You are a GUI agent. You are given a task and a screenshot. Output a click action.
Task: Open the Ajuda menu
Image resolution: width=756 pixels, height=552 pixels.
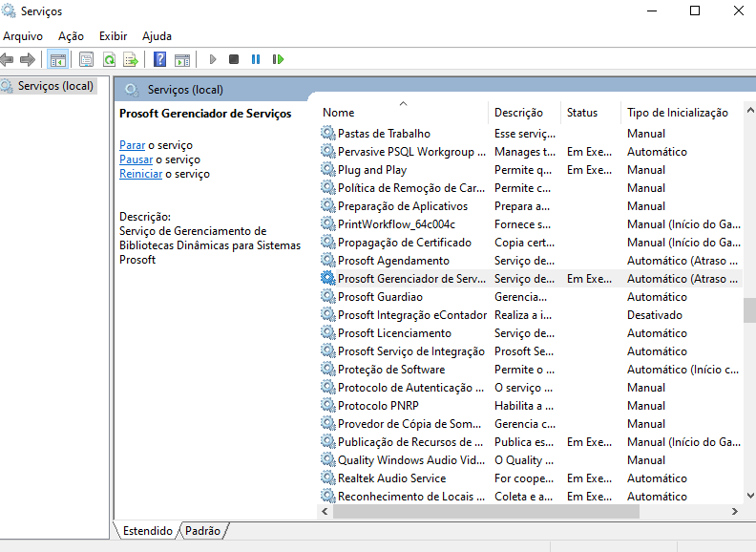[x=157, y=36]
